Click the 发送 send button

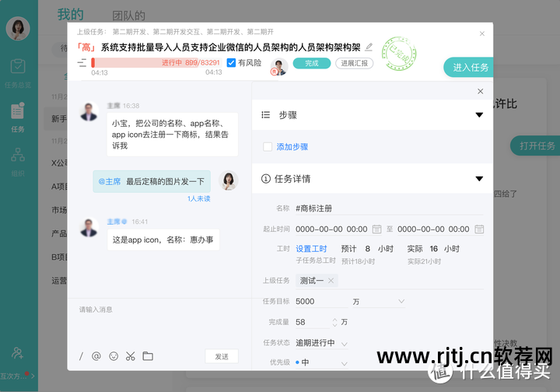[222, 356]
